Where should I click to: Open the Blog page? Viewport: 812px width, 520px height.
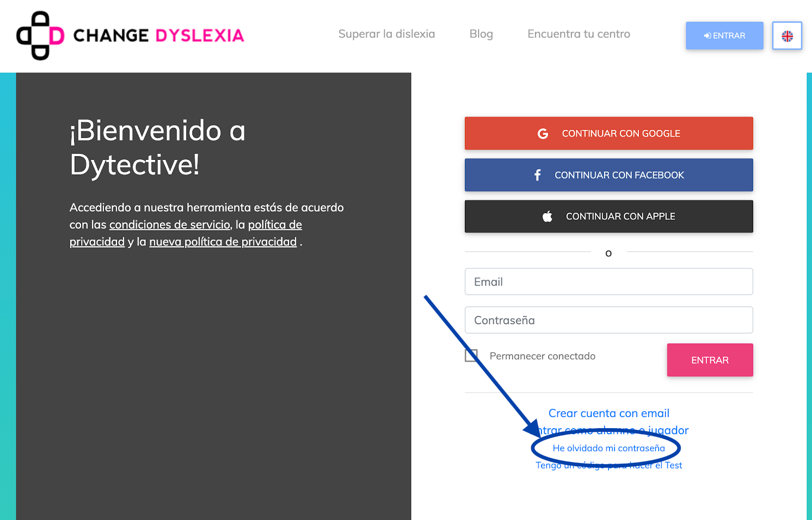[481, 34]
